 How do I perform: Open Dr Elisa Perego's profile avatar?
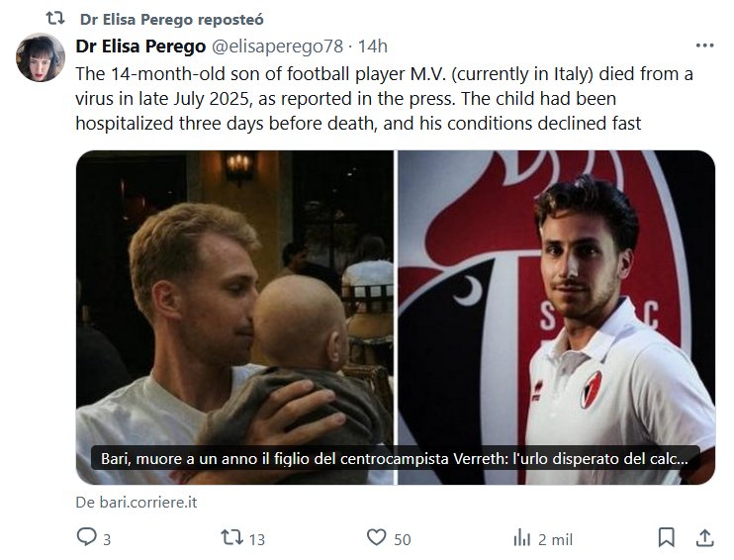pos(41,57)
